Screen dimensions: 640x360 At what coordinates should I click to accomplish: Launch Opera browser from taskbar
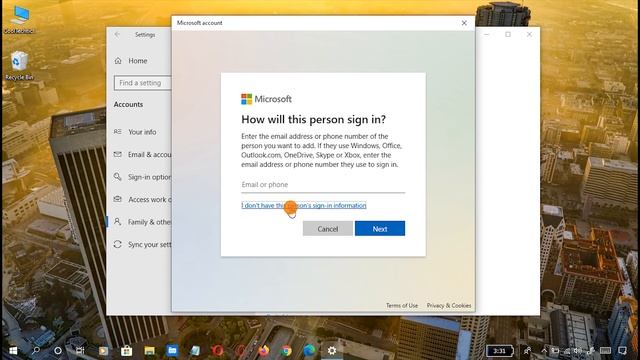point(218,351)
